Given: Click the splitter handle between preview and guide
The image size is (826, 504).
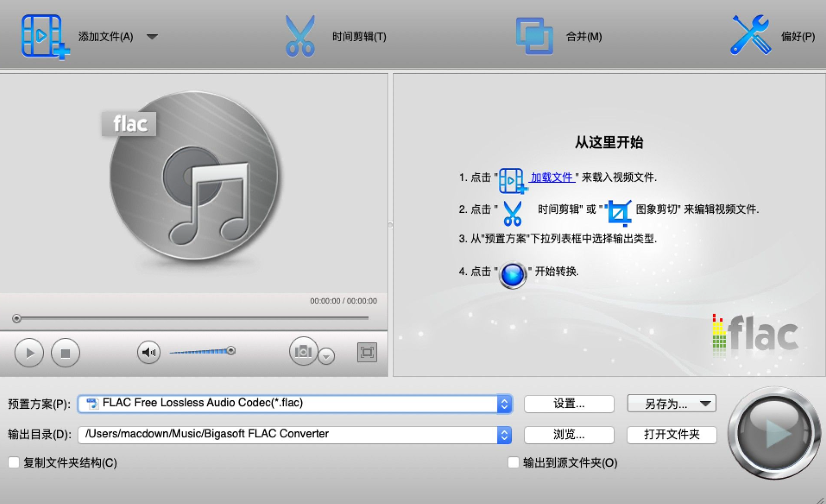Looking at the screenshot, I should (390, 225).
